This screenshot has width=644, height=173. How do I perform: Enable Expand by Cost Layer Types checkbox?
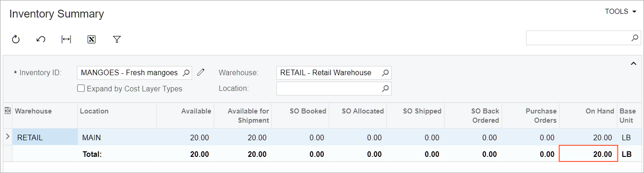coord(81,89)
